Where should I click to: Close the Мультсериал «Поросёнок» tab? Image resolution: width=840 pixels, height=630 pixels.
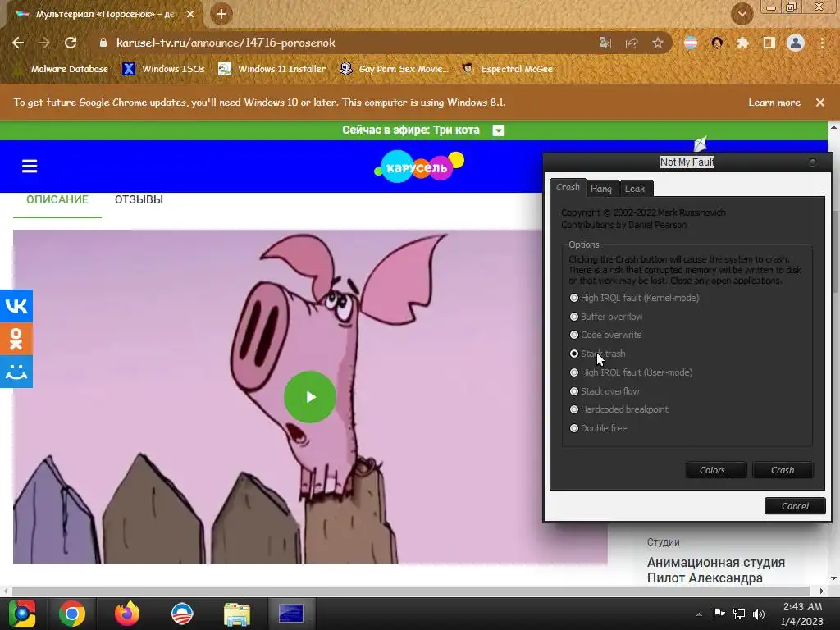click(x=190, y=15)
